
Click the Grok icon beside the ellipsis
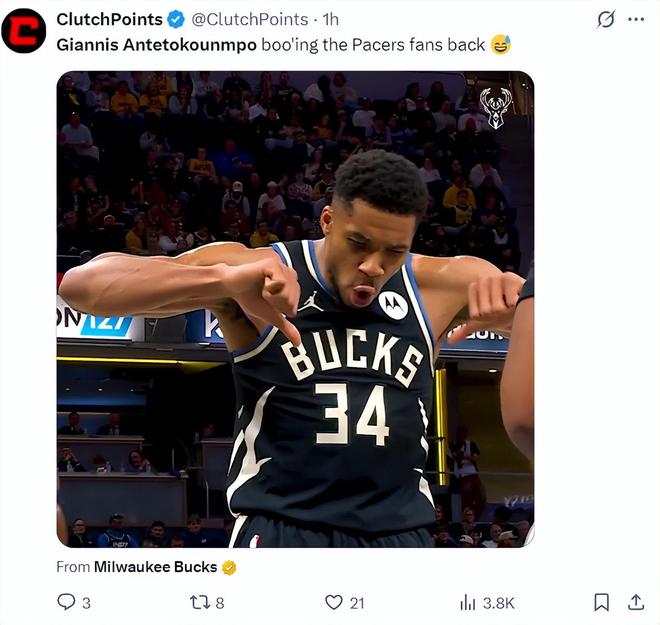point(605,19)
